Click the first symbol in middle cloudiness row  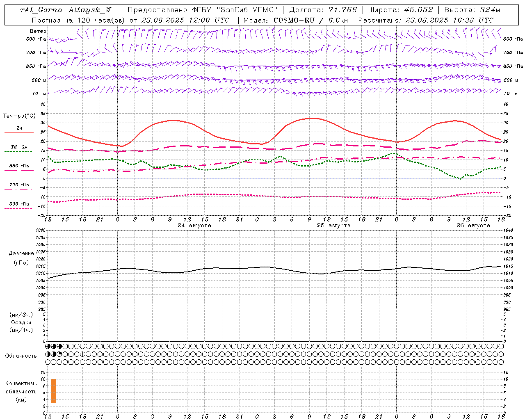(48, 354)
